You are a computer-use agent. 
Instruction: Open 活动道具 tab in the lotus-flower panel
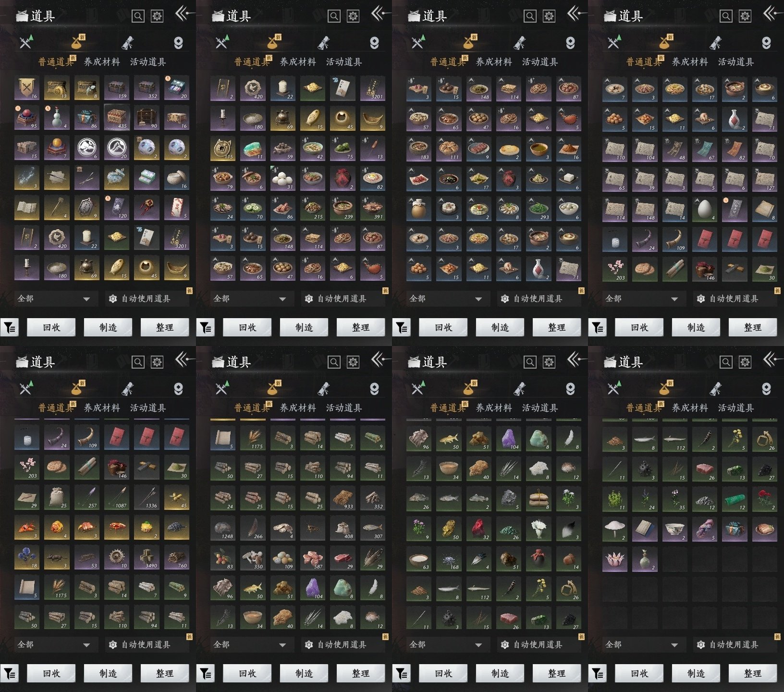(736, 408)
